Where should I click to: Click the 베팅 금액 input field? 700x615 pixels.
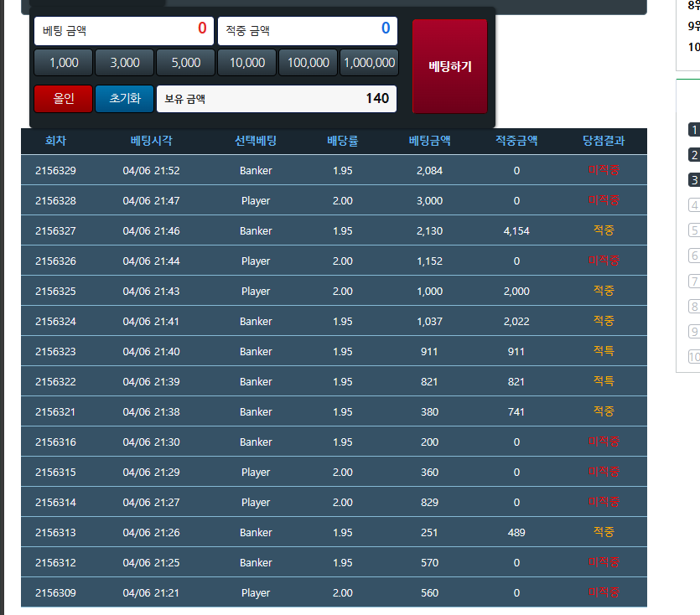point(124,31)
